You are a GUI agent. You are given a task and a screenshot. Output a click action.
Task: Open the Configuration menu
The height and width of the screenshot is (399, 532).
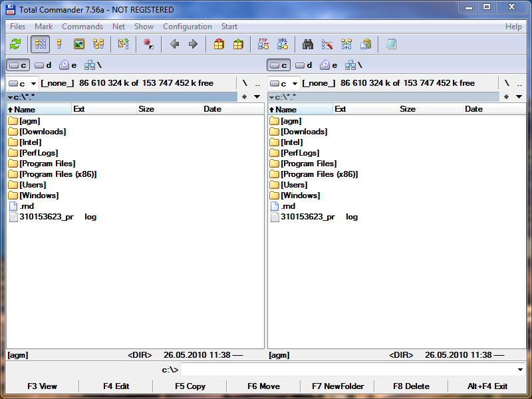click(x=188, y=27)
